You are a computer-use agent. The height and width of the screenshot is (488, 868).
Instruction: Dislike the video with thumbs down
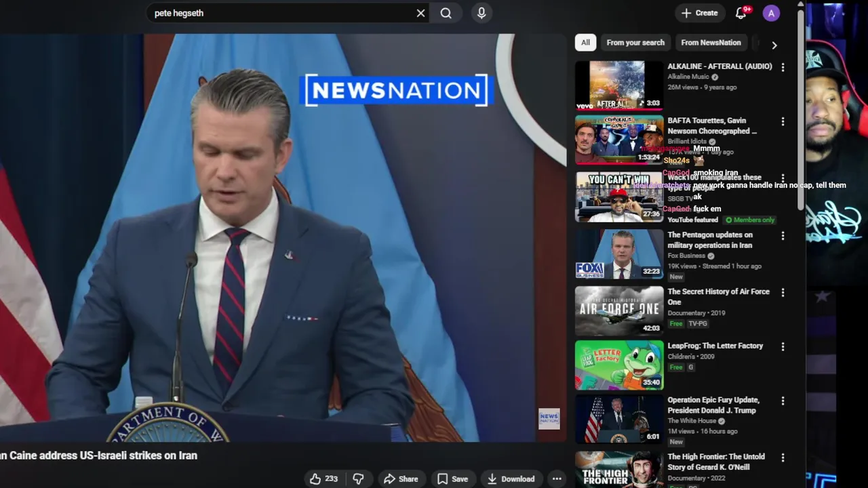click(x=358, y=479)
